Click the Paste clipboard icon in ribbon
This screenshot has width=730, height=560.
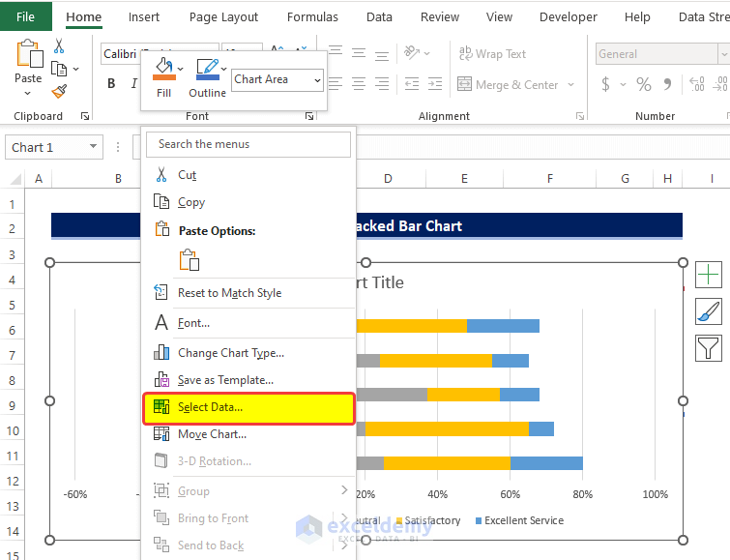pos(28,55)
